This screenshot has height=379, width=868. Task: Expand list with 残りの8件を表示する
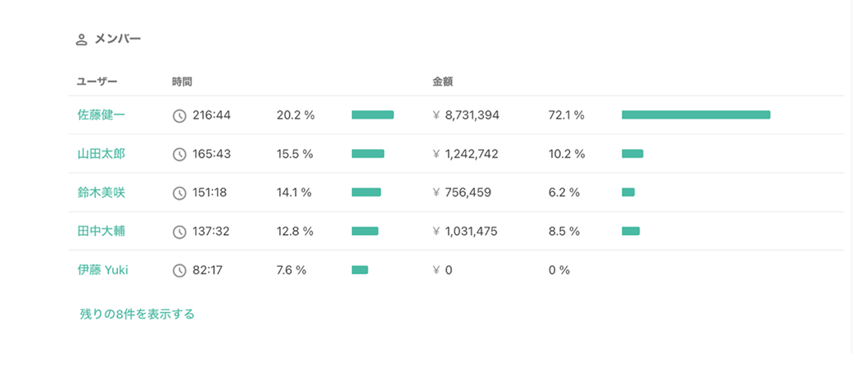[137, 314]
